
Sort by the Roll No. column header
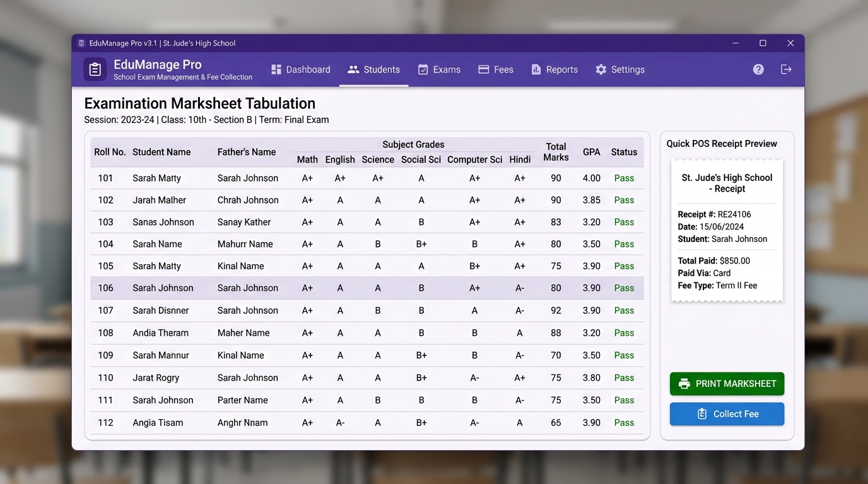[x=110, y=152]
